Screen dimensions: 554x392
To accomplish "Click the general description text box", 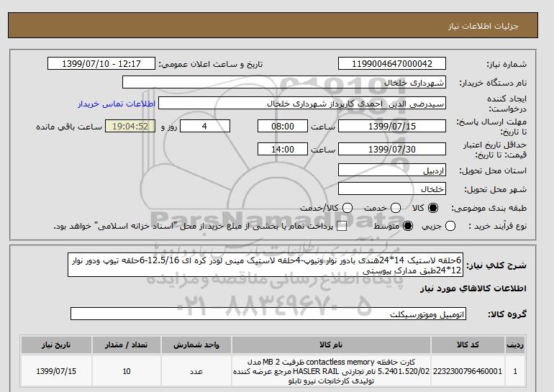I will coord(265,265).
